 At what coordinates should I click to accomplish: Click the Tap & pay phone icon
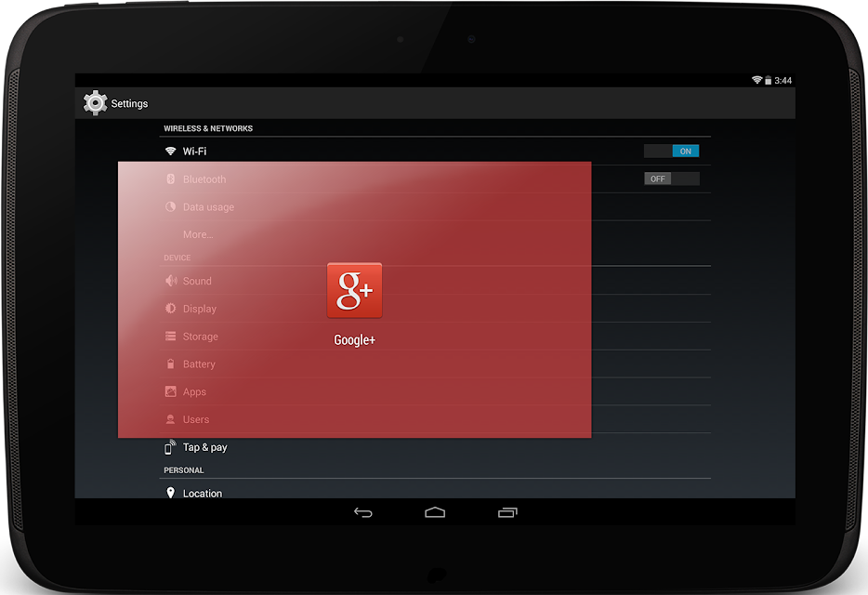170,447
